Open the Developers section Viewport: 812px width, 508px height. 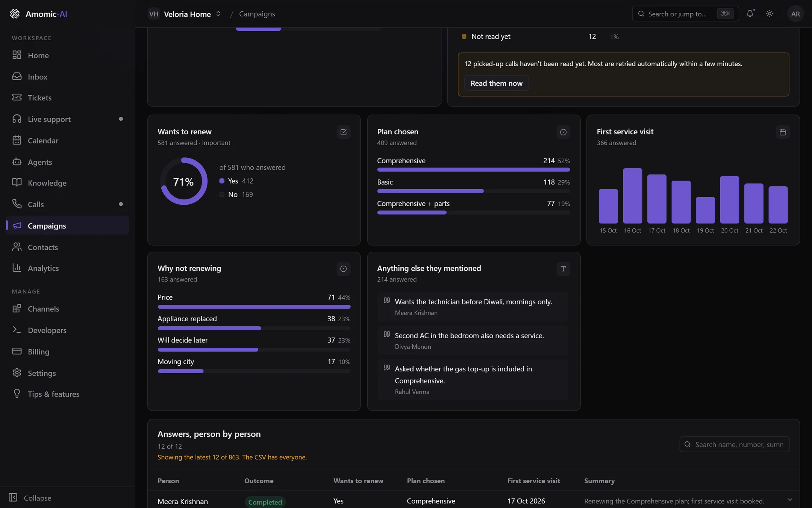(x=68, y=330)
